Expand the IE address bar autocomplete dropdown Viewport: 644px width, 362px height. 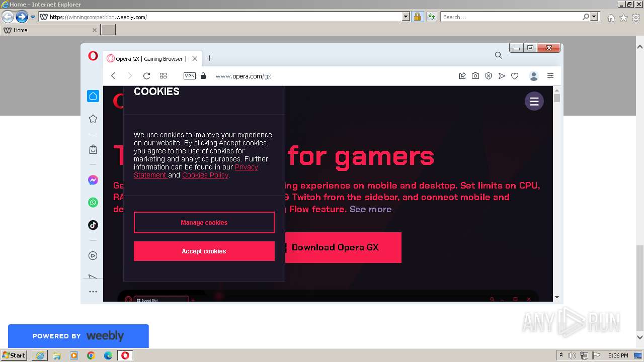tap(406, 17)
